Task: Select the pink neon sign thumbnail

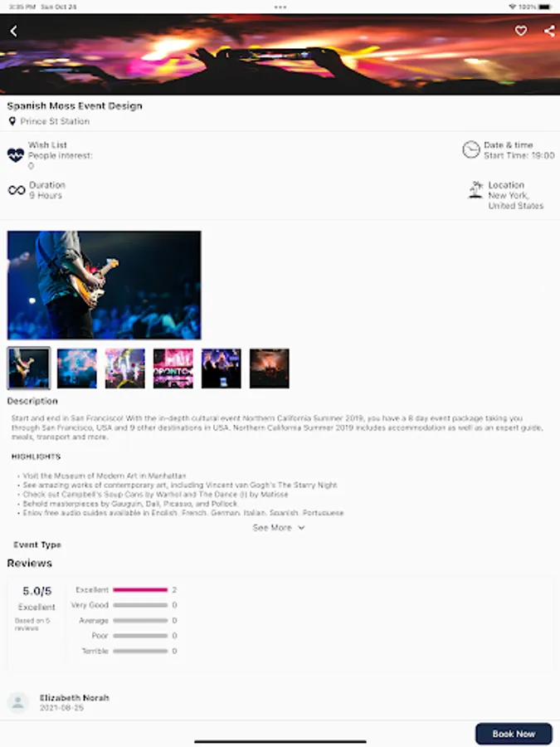Action: (173, 369)
